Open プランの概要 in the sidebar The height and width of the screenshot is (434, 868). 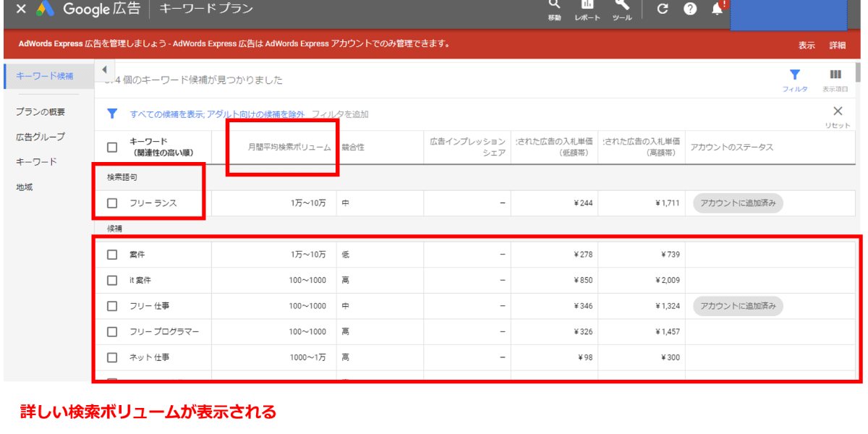[41, 112]
